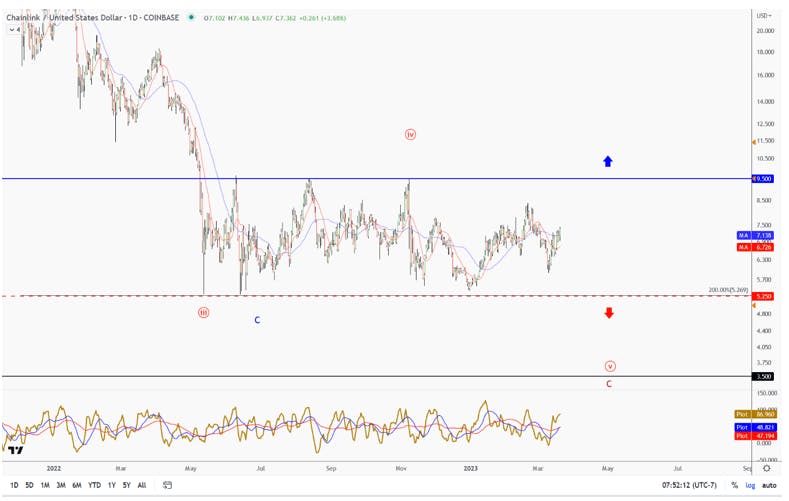Viewport: 789px width, 501px height.
Task: Select the 5Y range button
Action: click(x=126, y=485)
